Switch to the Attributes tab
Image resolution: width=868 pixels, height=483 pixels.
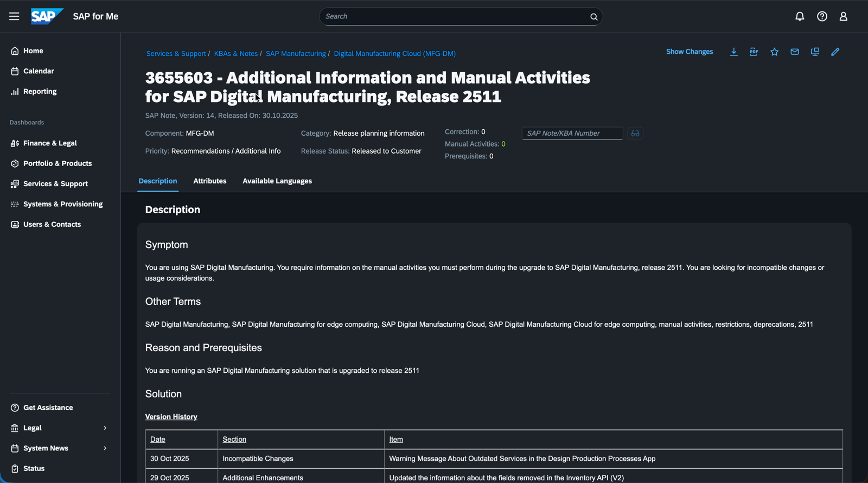point(210,181)
